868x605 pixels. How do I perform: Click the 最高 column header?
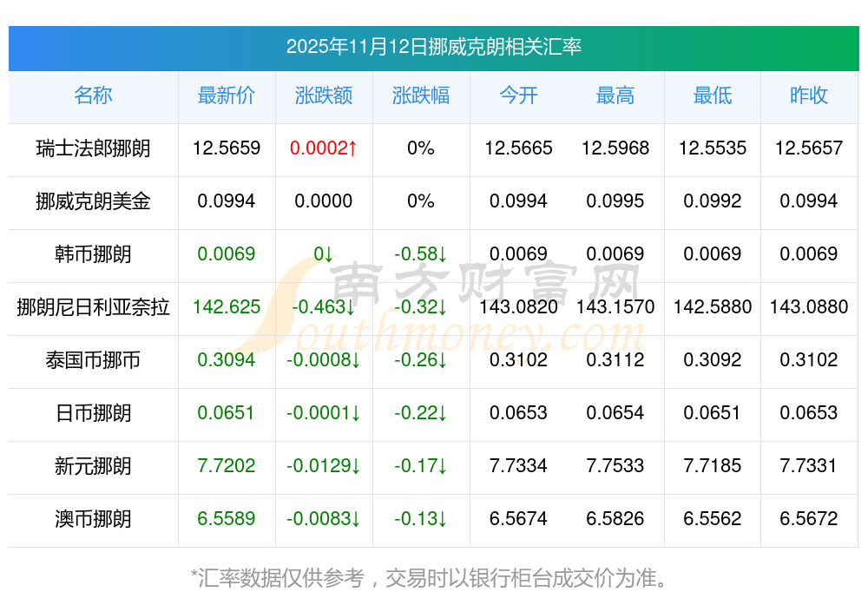click(615, 96)
